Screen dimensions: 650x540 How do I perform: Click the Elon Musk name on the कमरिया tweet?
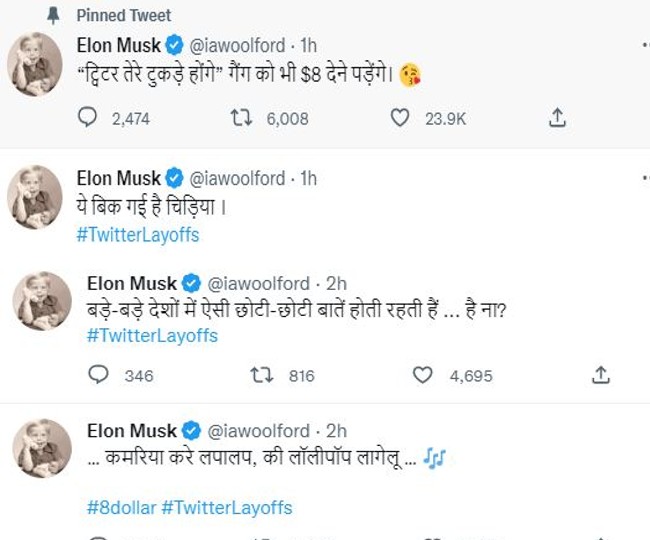click(131, 431)
